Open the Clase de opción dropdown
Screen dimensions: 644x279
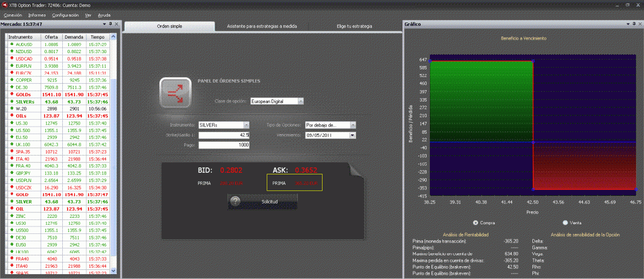300,101
